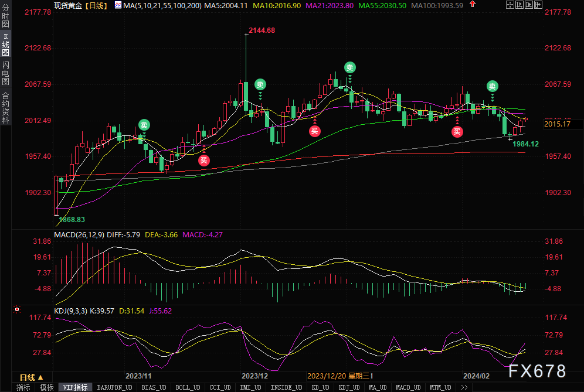Viewport: 584px width, 392px height.
Task: Click the sell signal marker in February 2024
Action: coord(492,86)
